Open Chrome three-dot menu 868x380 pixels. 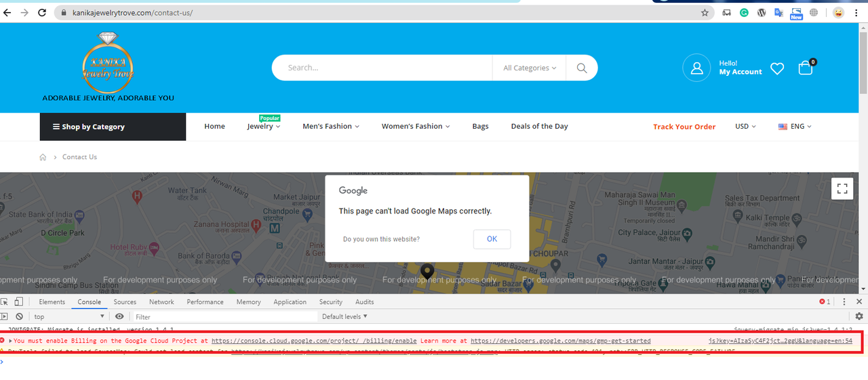pos(856,13)
